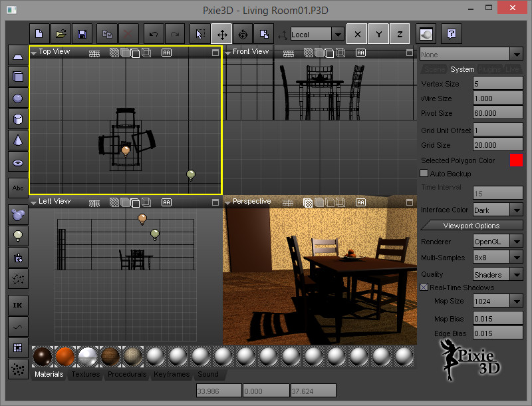Open the Interface Color dropdown
This screenshot has height=406, width=532.
click(517, 210)
